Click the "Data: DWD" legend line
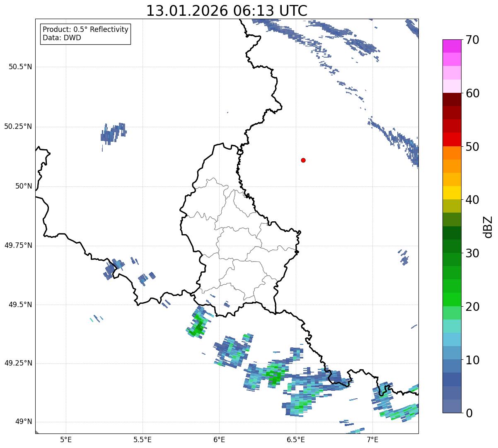Screen dimensions: 498x448 [62, 38]
